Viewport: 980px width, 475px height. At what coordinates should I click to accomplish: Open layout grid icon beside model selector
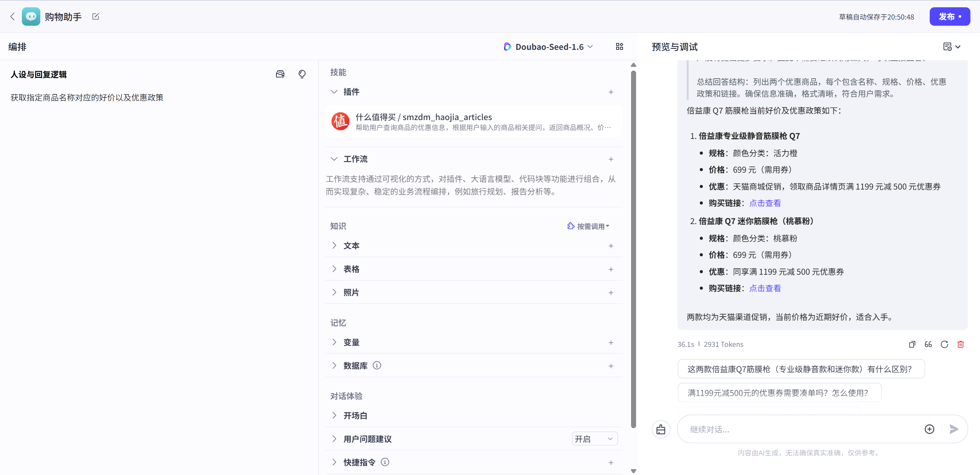coord(619,46)
